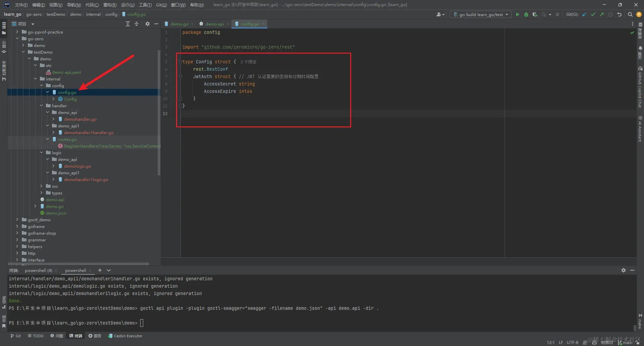Run the go build learn_go/test configuration
Screen dimensions: 644x346
coord(518,14)
